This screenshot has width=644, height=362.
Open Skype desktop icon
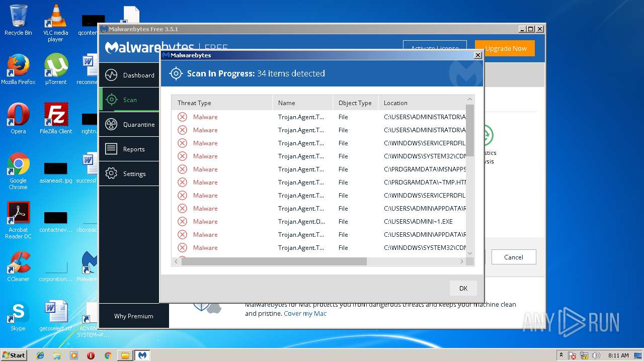[x=18, y=316]
